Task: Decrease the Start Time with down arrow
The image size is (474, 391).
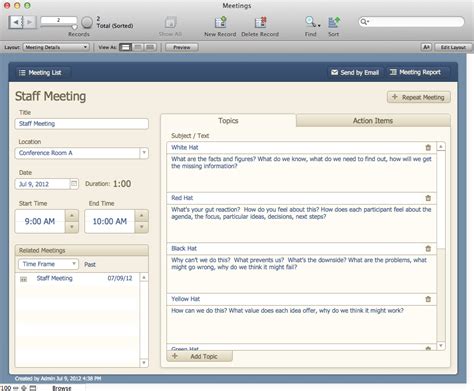Action: [72, 227]
